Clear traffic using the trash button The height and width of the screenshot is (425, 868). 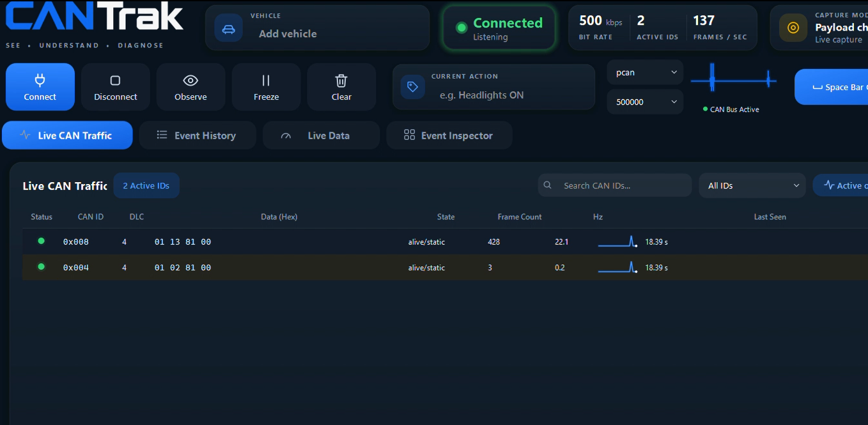pos(341,87)
